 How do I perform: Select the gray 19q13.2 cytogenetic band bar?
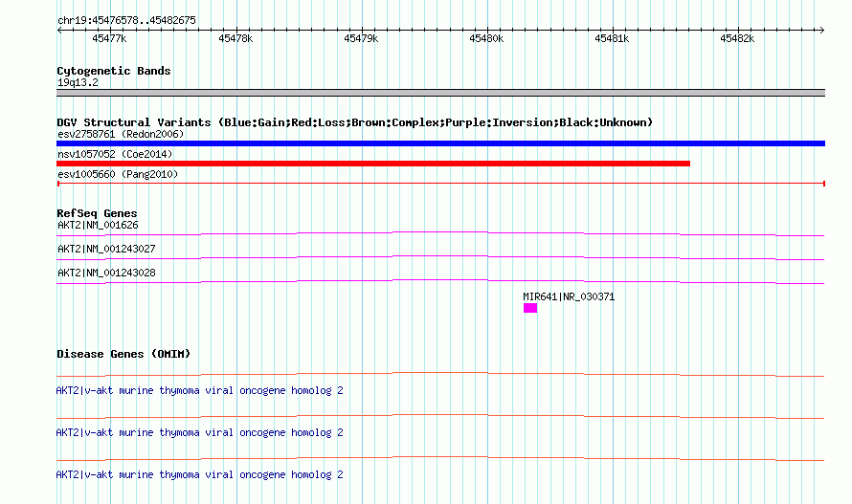click(x=440, y=93)
